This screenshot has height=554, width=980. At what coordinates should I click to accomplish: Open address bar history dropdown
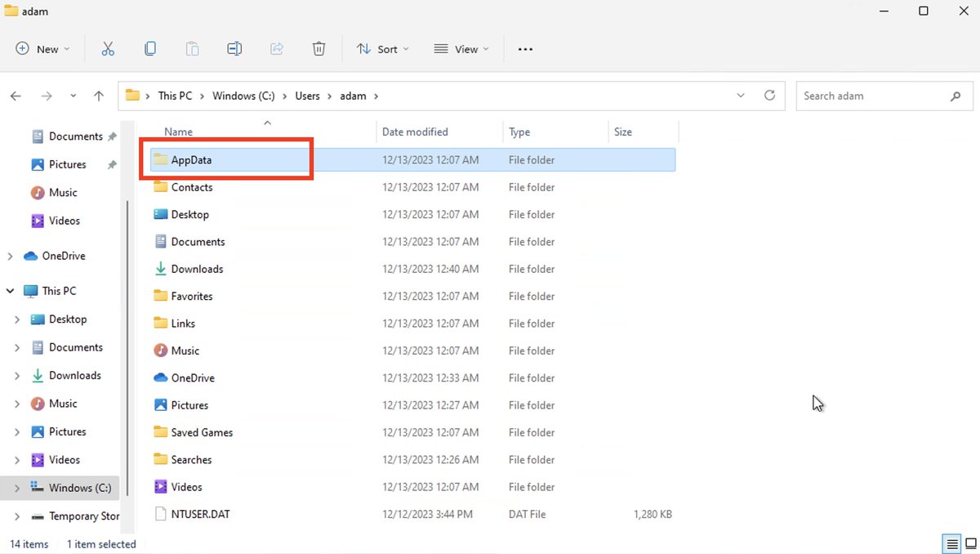[741, 96]
